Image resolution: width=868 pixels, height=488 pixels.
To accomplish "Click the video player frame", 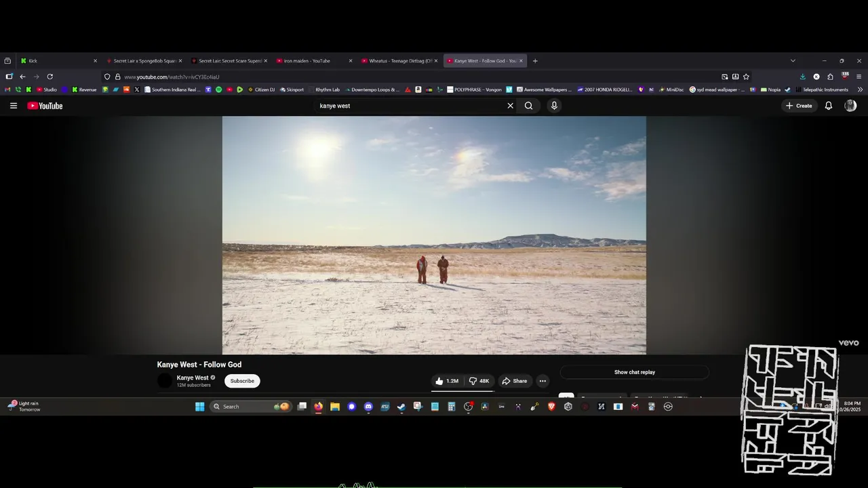I will click(x=434, y=235).
